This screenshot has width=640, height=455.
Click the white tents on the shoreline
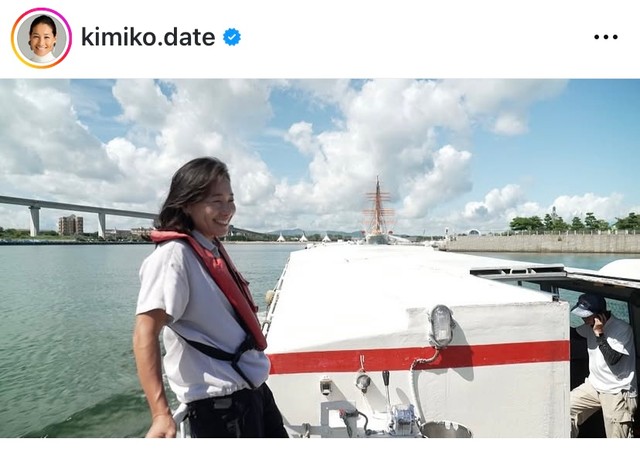304,237
